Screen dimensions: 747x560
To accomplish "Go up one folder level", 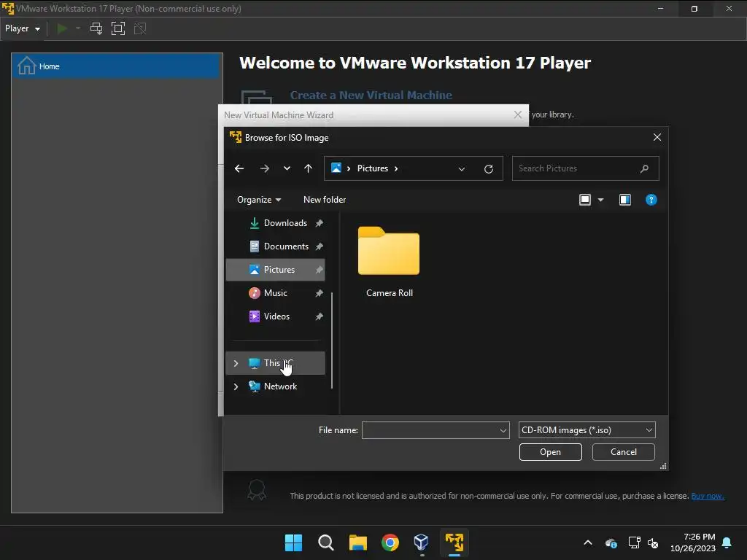I will [309, 168].
